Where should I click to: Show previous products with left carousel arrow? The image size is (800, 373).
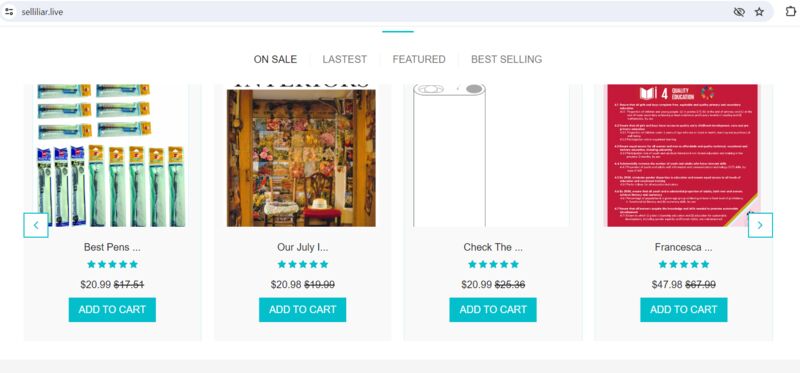[x=36, y=225]
